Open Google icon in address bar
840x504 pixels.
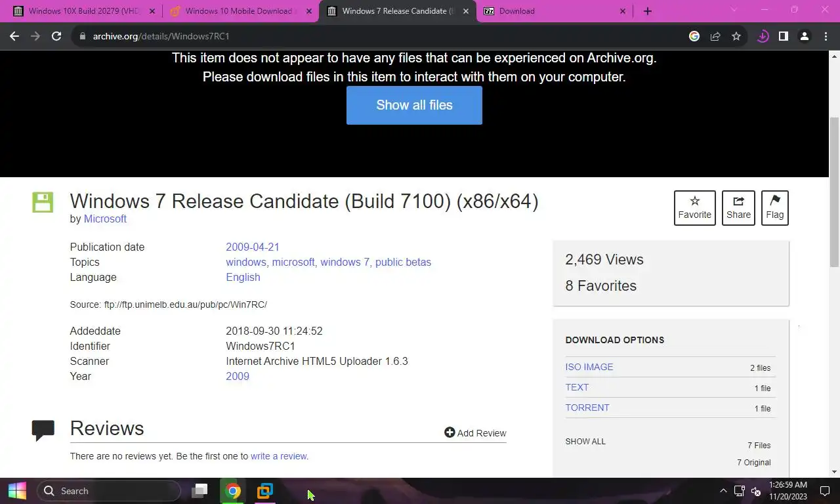[x=694, y=36]
